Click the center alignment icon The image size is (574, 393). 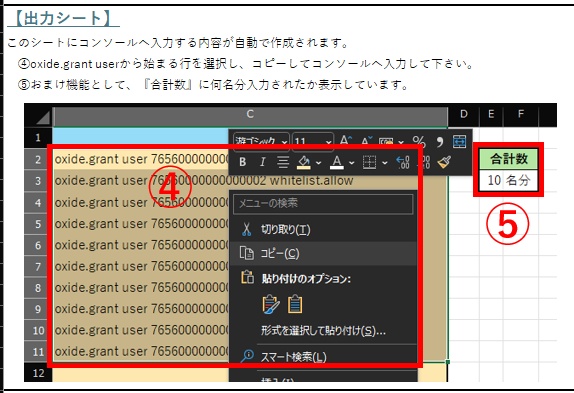point(283,162)
